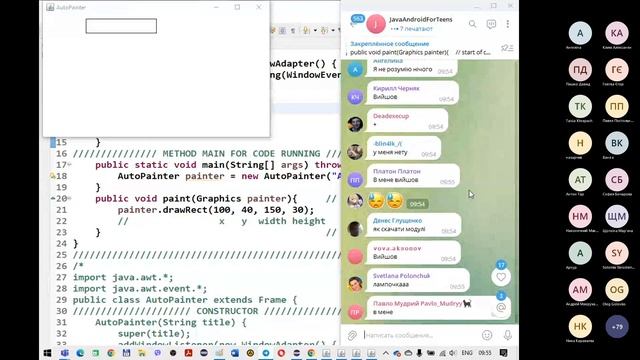Viewport: 640px width, 360px height.
Task: Select participant avatar НК
Action: pos(580,327)
